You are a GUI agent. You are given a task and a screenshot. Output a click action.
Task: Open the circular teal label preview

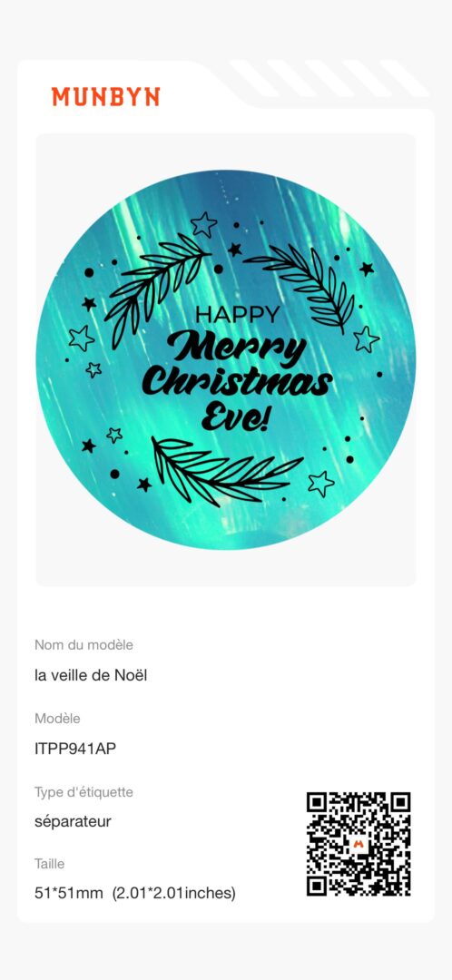pyautogui.click(x=226, y=360)
